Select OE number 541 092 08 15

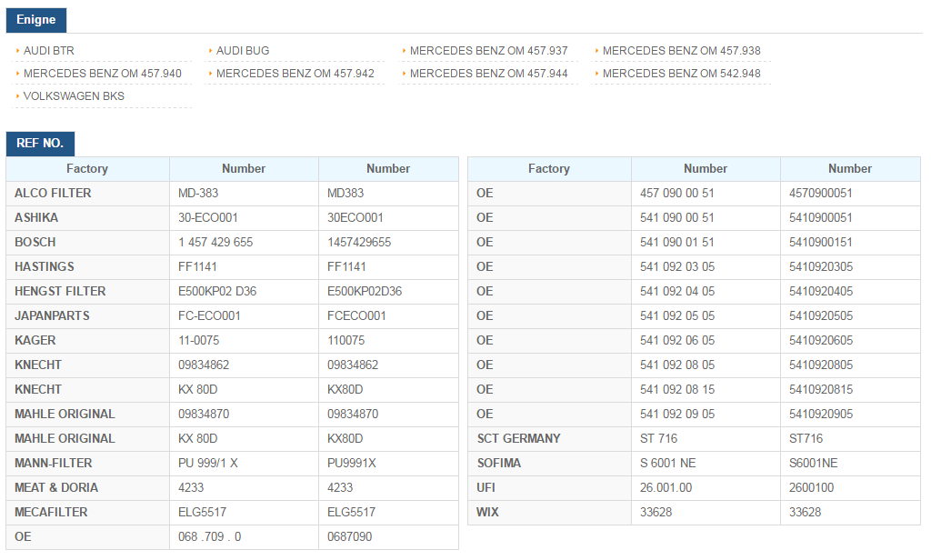(676, 390)
